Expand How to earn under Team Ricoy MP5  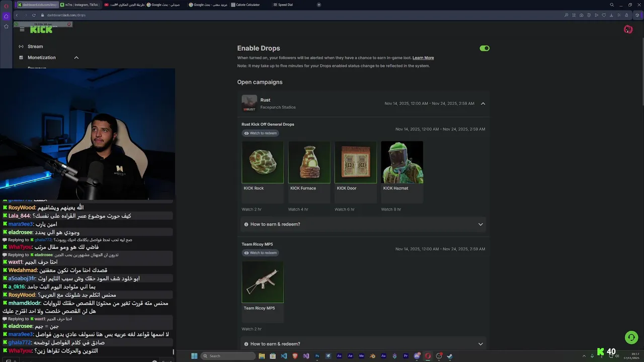tap(364, 344)
